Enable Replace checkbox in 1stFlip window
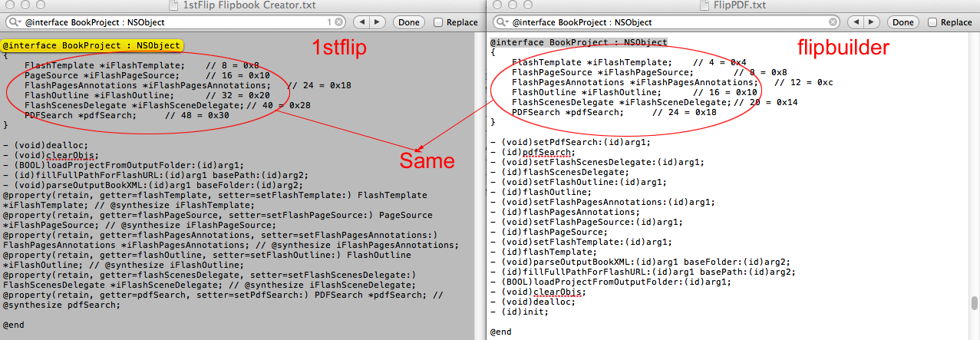The width and height of the screenshot is (980, 340). pos(438,23)
